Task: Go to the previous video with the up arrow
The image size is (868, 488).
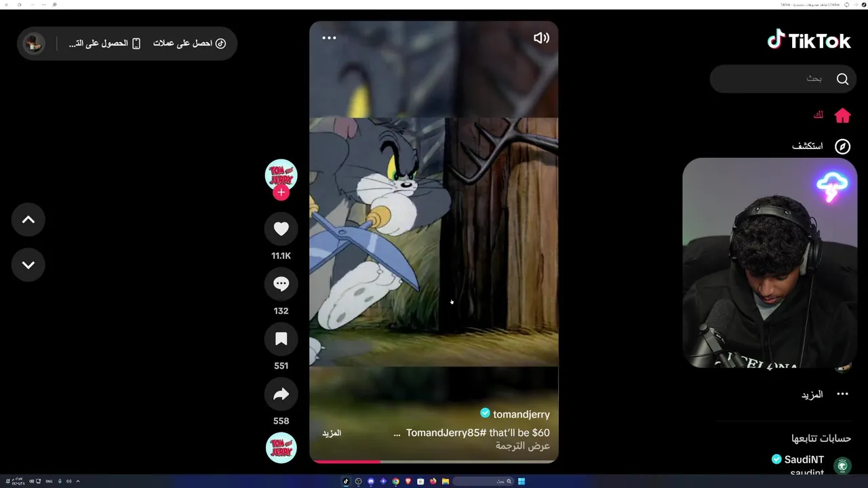Action: 28,220
